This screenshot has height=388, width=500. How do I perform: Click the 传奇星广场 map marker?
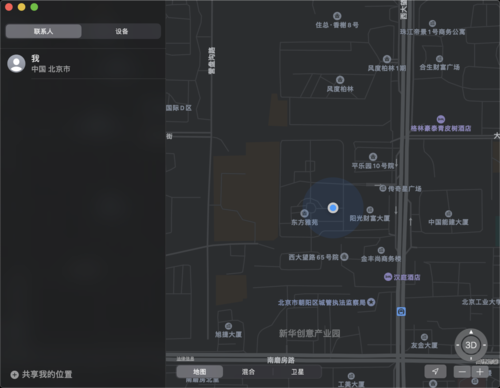pos(383,188)
